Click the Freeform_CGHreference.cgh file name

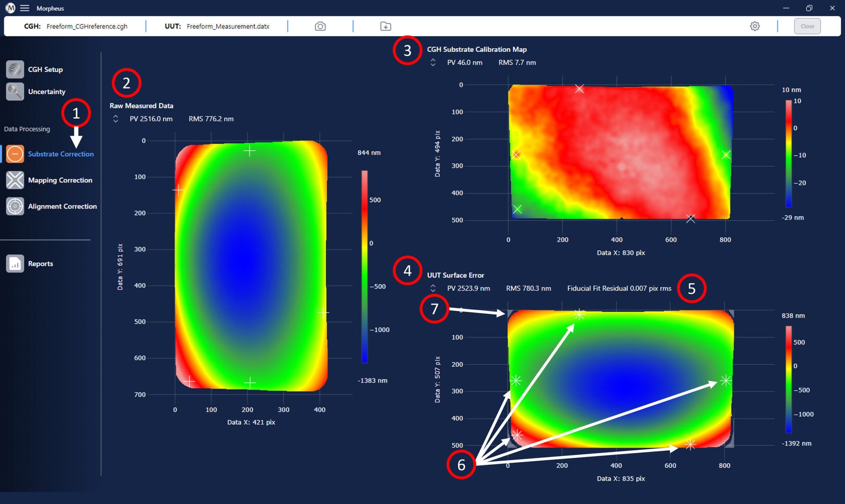pyautogui.click(x=87, y=26)
